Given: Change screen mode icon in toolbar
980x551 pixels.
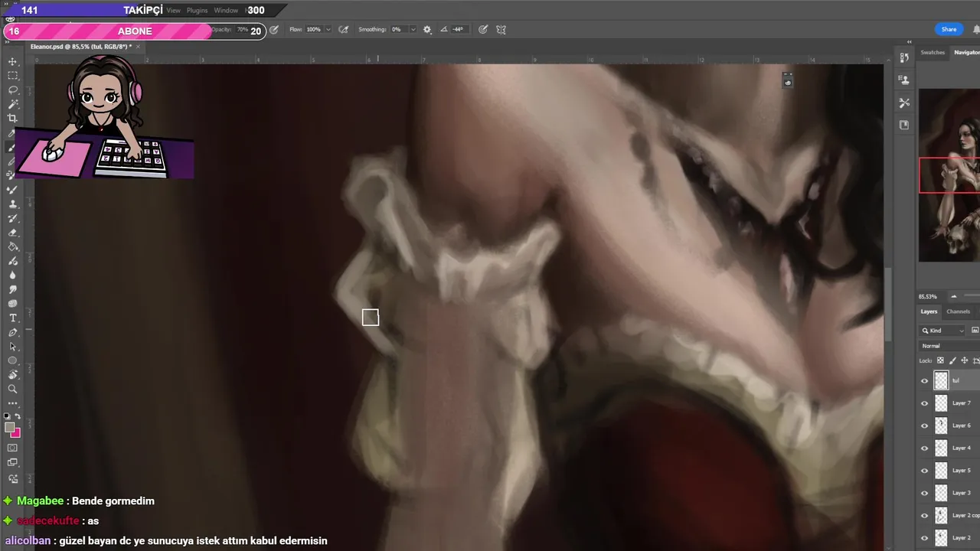Looking at the screenshot, I should tap(12, 462).
